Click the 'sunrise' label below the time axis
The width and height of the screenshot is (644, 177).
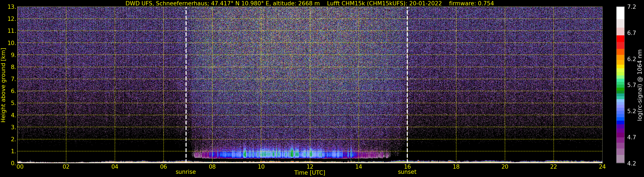click(x=186, y=172)
